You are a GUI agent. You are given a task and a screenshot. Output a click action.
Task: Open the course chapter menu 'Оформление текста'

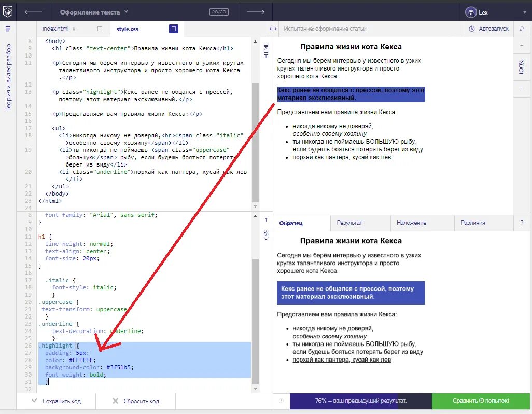click(94, 12)
